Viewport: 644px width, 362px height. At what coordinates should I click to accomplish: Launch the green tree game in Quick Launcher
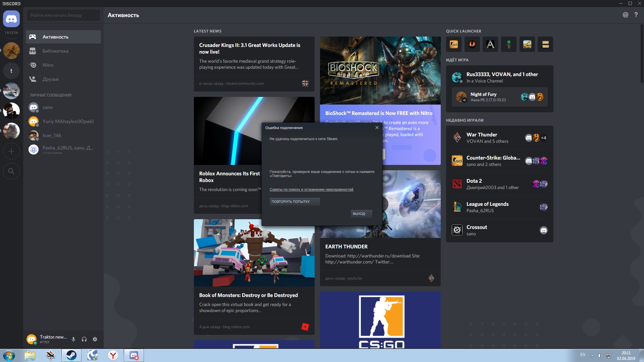coord(509,44)
